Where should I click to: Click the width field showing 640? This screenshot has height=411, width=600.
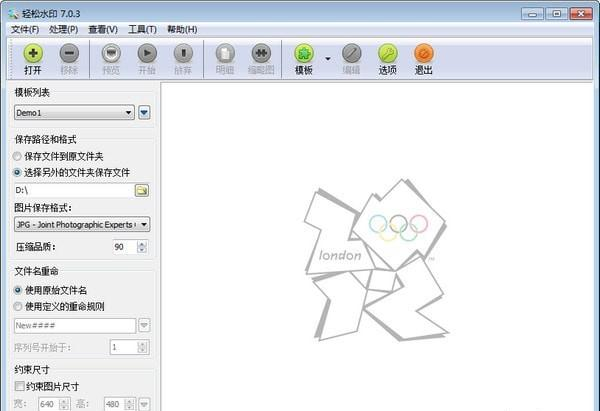coord(49,404)
